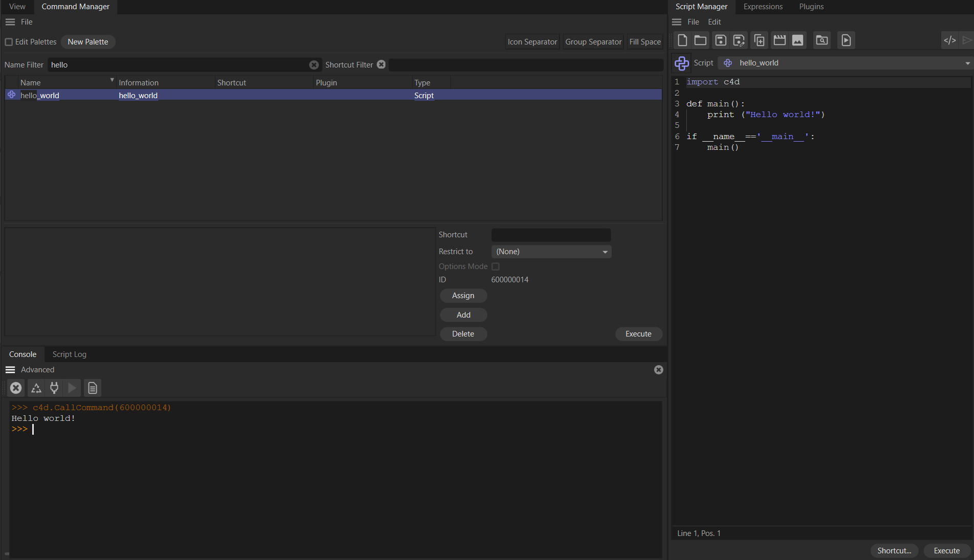Click the Group Separator button

593,42
